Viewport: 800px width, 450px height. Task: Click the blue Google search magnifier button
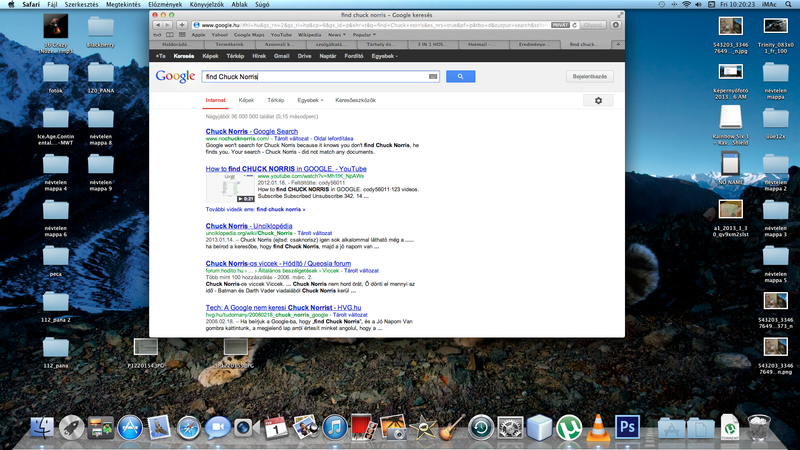pos(460,77)
